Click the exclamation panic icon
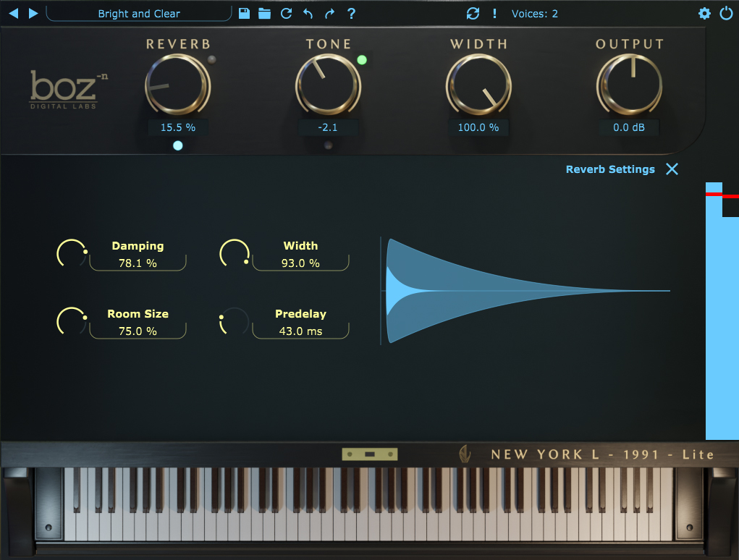Viewport: 739px width, 560px height. [494, 14]
